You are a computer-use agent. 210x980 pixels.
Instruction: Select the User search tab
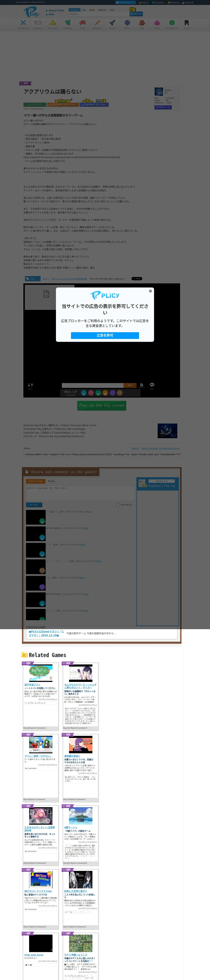point(112,10)
